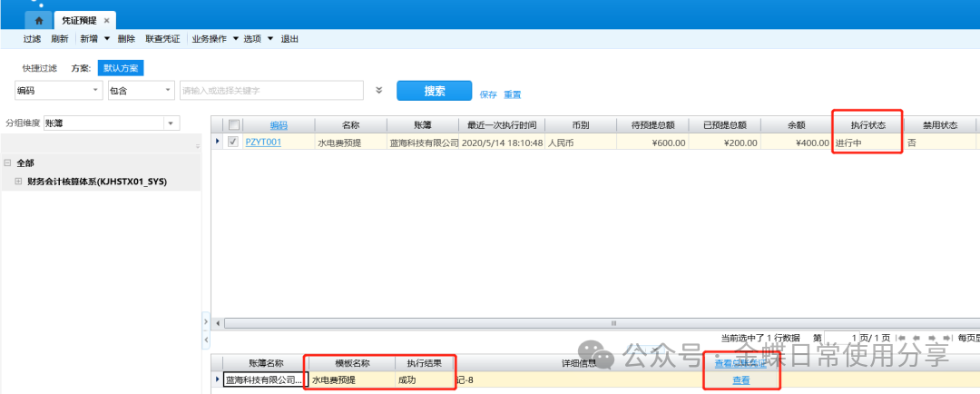Image resolution: width=980 pixels, height=394 pixels.
Task: Click 联查凭证 in the toolbar
Action: (162, 39)
